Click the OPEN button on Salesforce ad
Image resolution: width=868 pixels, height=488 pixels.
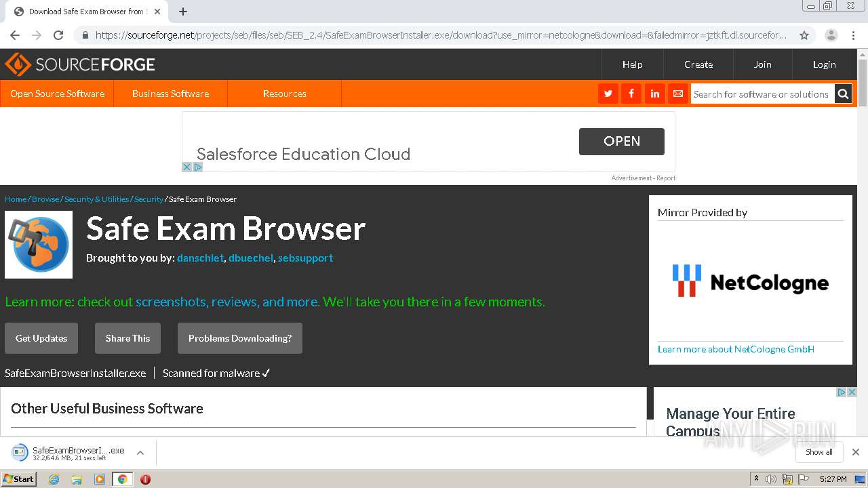[622, 141]
